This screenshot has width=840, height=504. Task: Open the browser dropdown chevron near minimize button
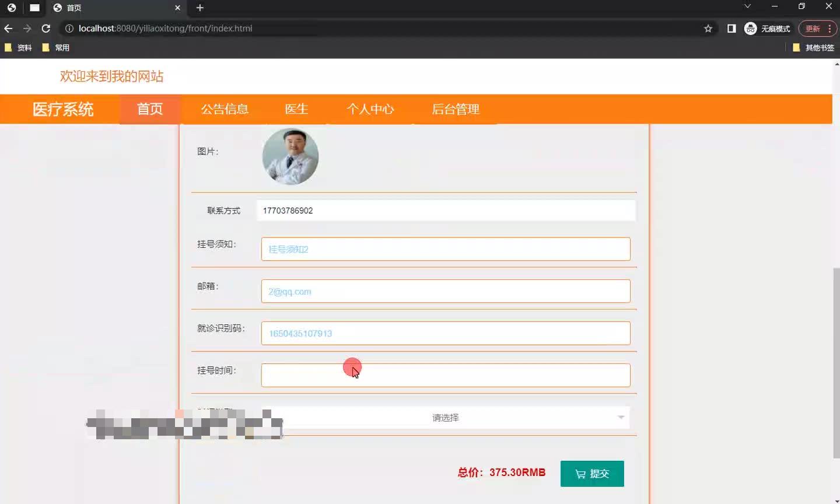[x=747, y=6]
